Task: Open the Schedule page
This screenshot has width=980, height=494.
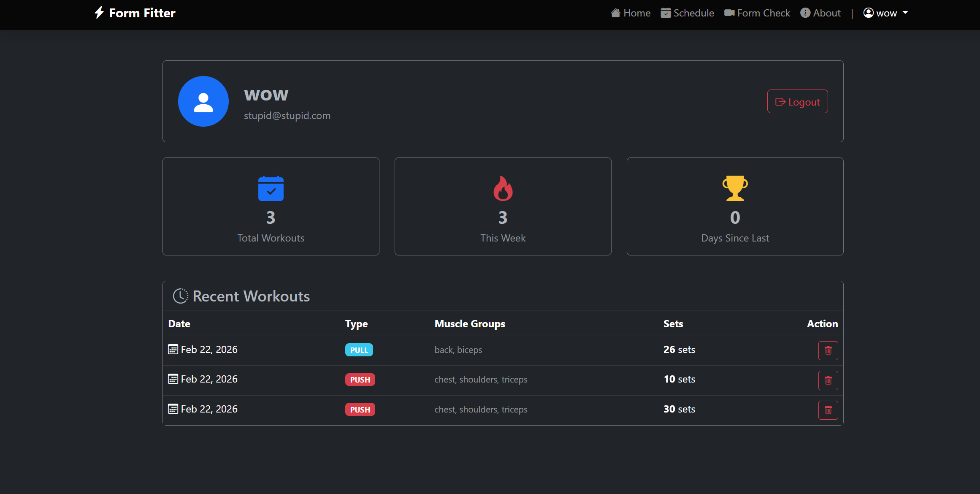Action: click(x=688, y=13)
